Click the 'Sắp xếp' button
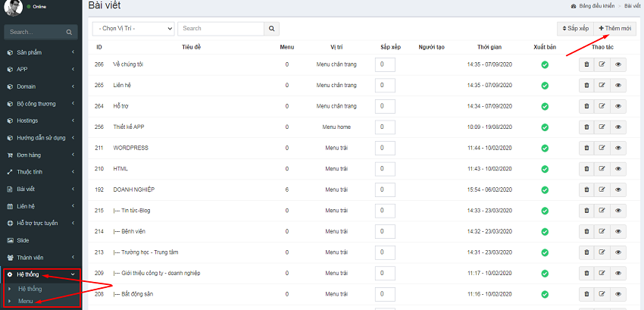The width and height of the screenshot is (644, 310). [x=574, y=28]
